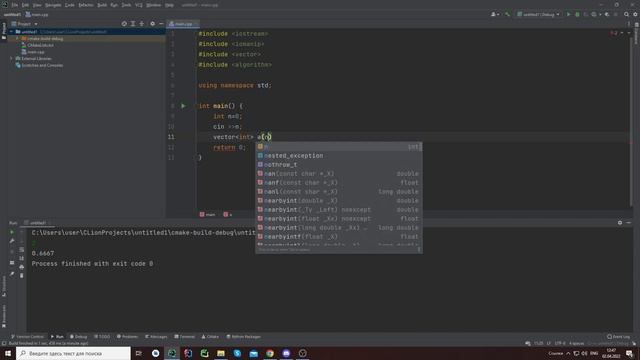Open Run panel wrench settings icon
The height and width of the screenshot is (360, 640).
tap(12, 241)
